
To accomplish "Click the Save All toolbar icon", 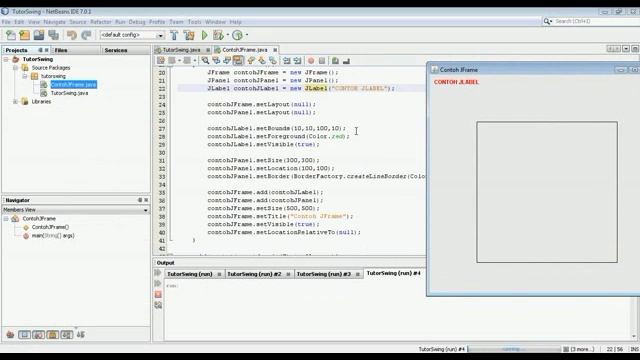I will [53, 35].
